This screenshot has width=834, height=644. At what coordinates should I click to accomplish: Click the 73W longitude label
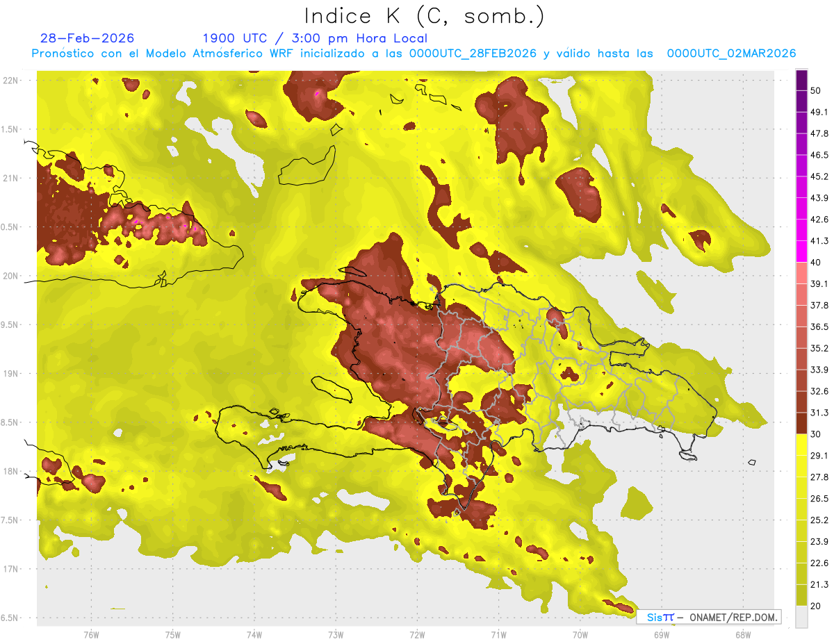pos(336,634)
